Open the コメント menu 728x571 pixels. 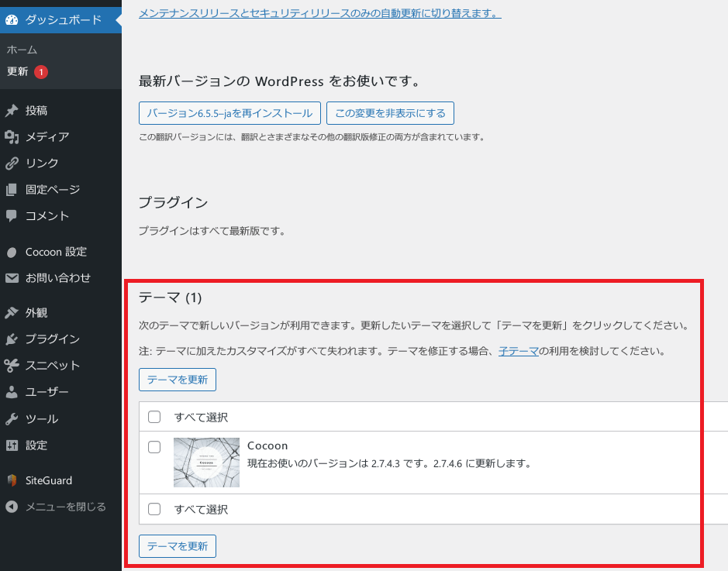coord(60,215)
